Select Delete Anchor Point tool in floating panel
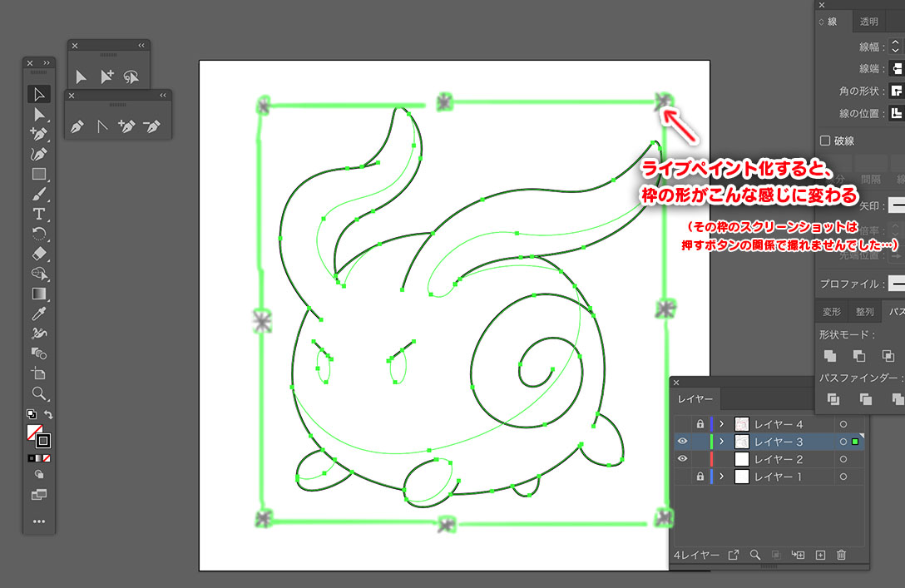The height and width of the screenshot is (588, 905). point(151,126)
